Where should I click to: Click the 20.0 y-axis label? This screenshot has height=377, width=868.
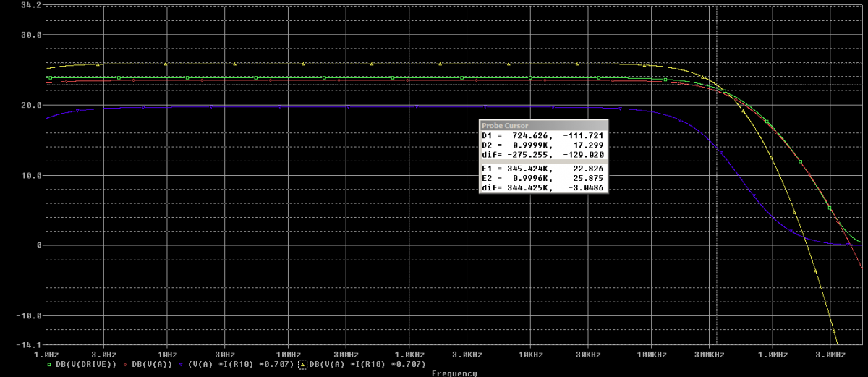tap(32, 105)
